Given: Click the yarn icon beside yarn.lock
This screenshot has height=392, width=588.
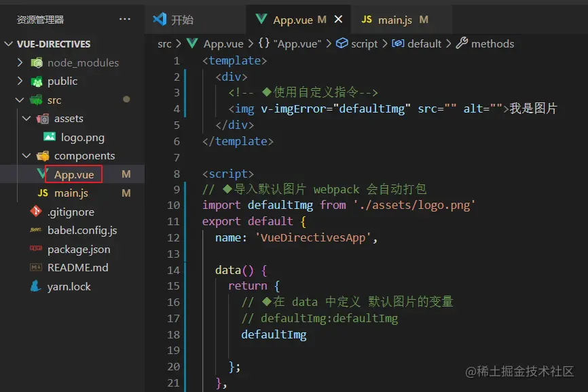Looking at the screenshot, I should click(x=35, y=286).
